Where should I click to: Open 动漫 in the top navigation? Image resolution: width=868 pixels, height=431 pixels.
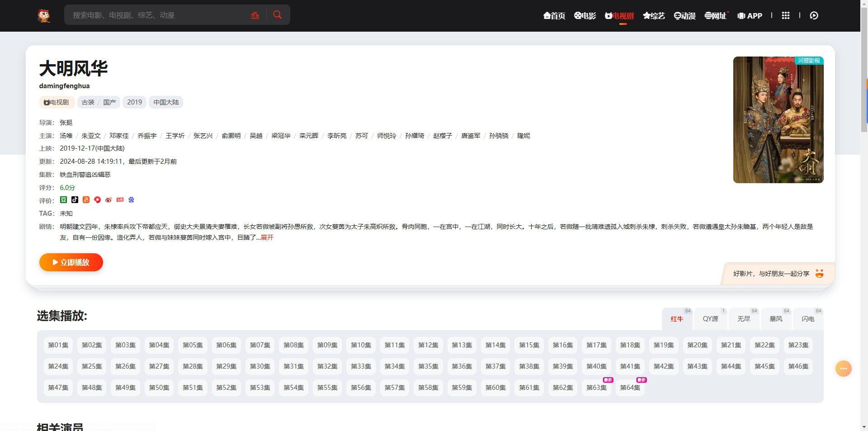click(684, 16)
